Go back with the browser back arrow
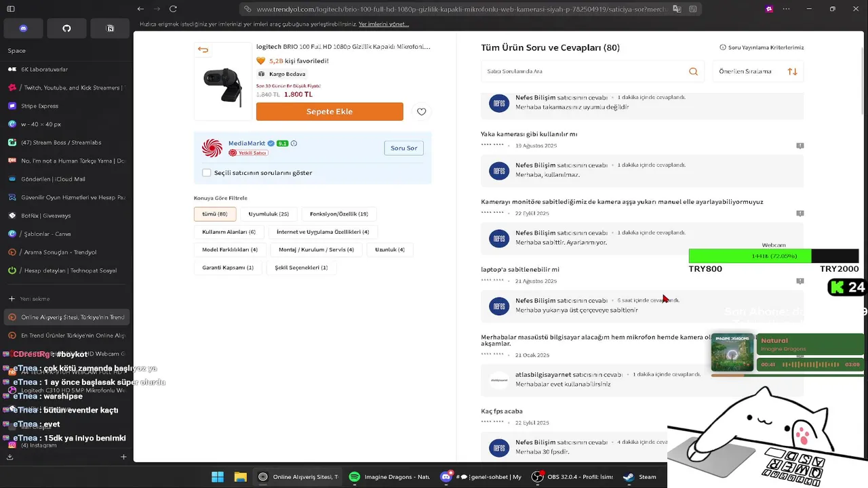The width and height of the screenshot is (868, 488). click(140, 9)
